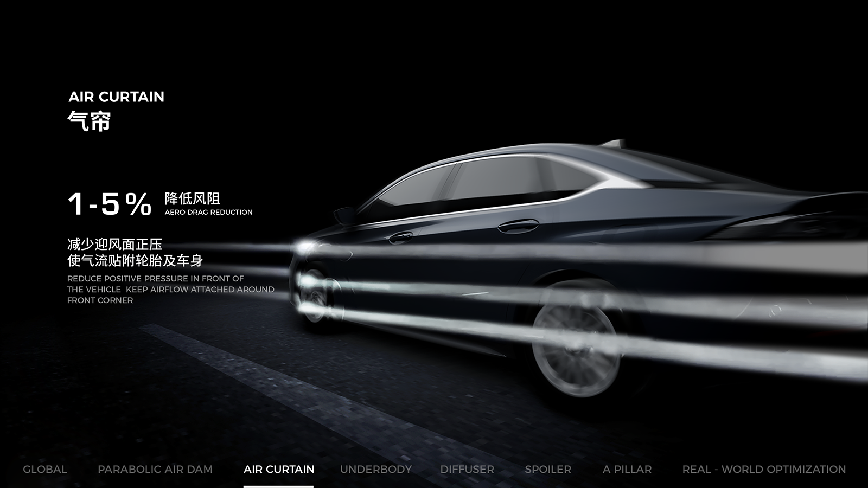Switch to the PARABOLIC AIR DAM tab
The height and width of the screenshot is (488, 868).
pos(155,470)
